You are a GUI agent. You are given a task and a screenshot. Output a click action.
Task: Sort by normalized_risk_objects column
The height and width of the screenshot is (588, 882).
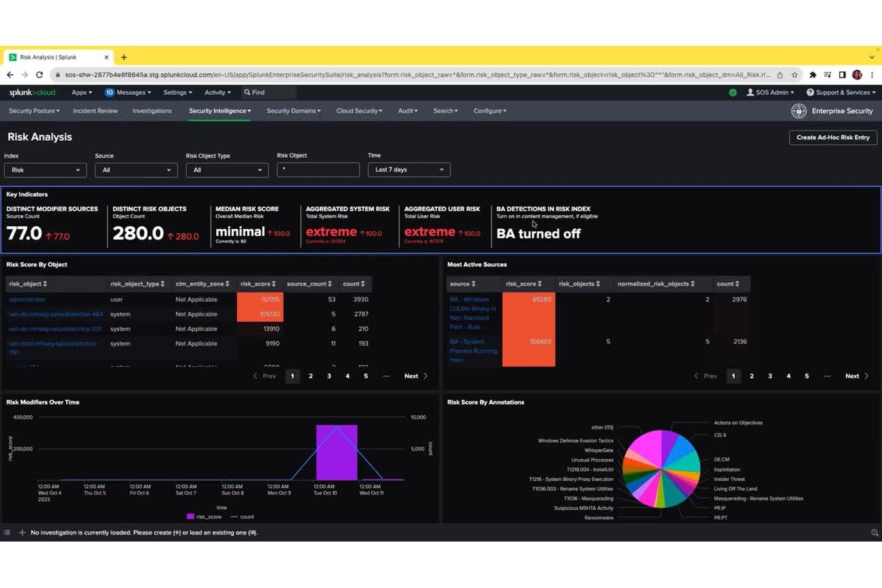point(656,284)
